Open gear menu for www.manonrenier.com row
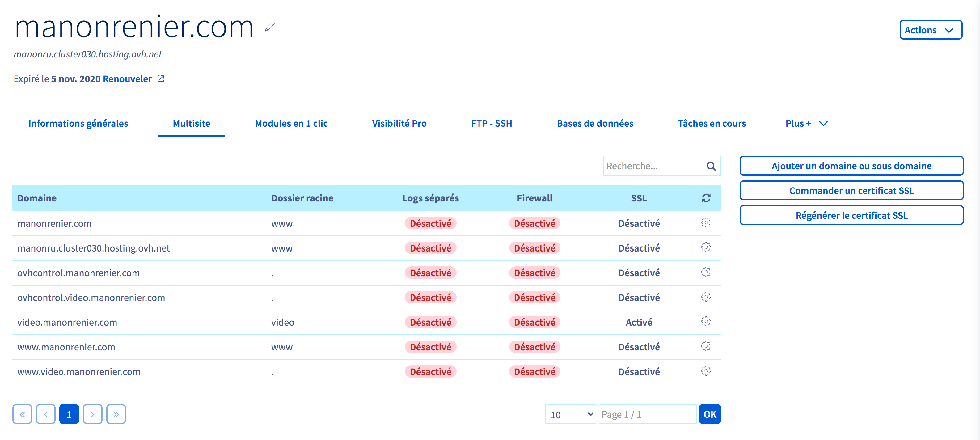Image resolution: width=980 pixels, height=440 pixels. click(x=706, y=346)
